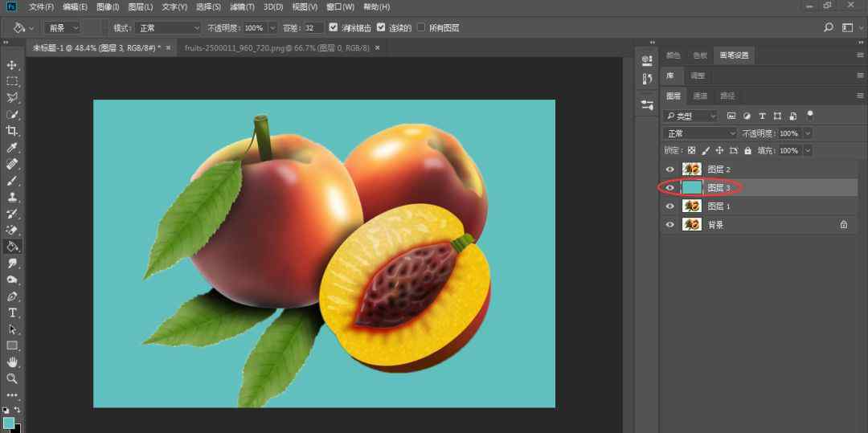Screen dimensions: 868x433
Task: Click the lock all layer icon
Action: [x=747, y=150]
